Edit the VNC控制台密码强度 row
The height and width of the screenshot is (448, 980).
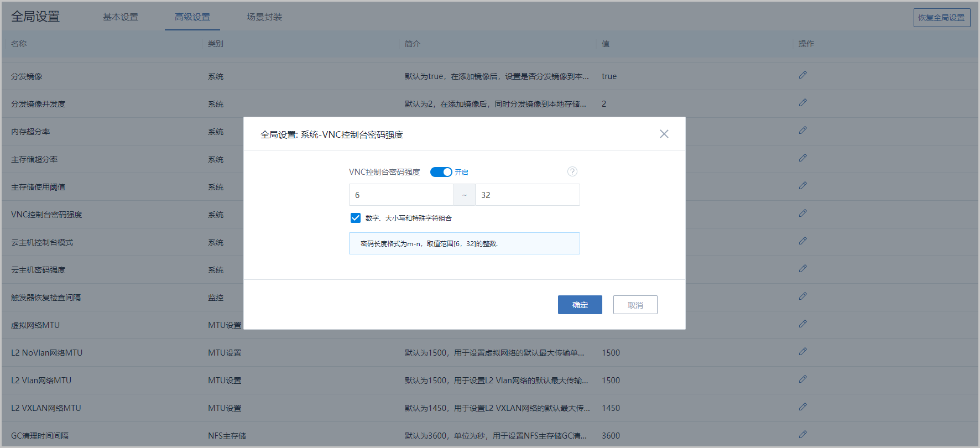pyautogui.click(x=802, y=213)
